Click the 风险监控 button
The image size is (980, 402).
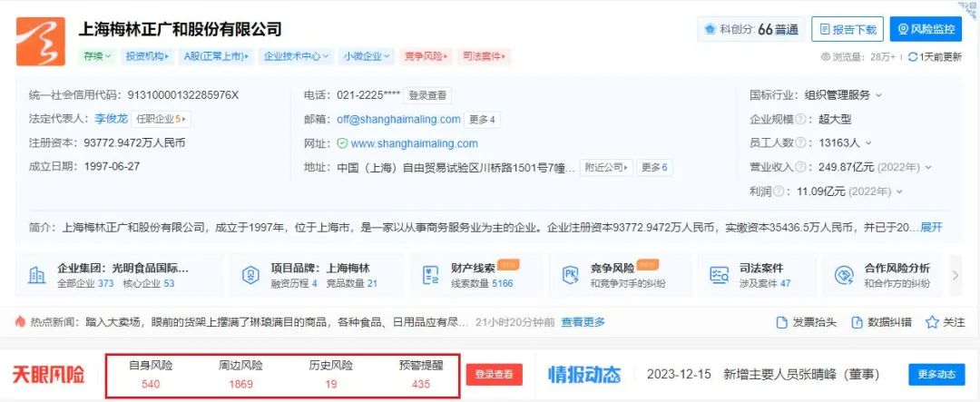(x=926, y=29)
